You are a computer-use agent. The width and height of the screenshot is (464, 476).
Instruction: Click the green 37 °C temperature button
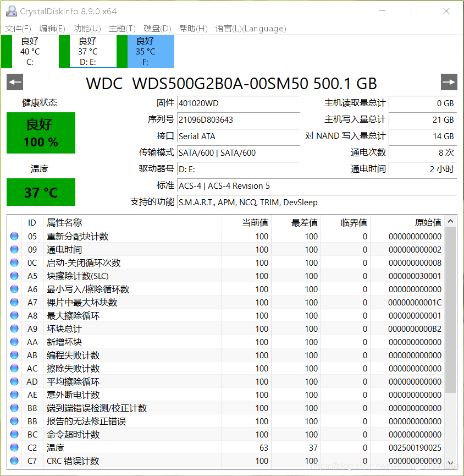tap(41, 192)
